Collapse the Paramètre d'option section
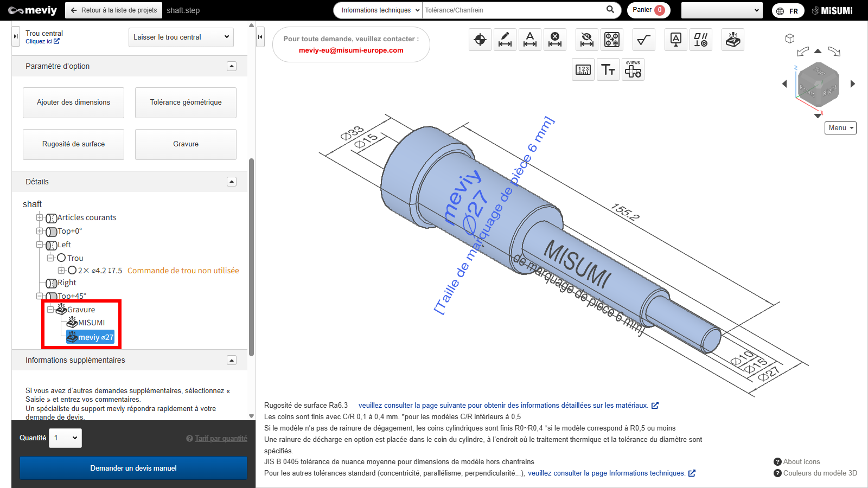 click(232, 66)
